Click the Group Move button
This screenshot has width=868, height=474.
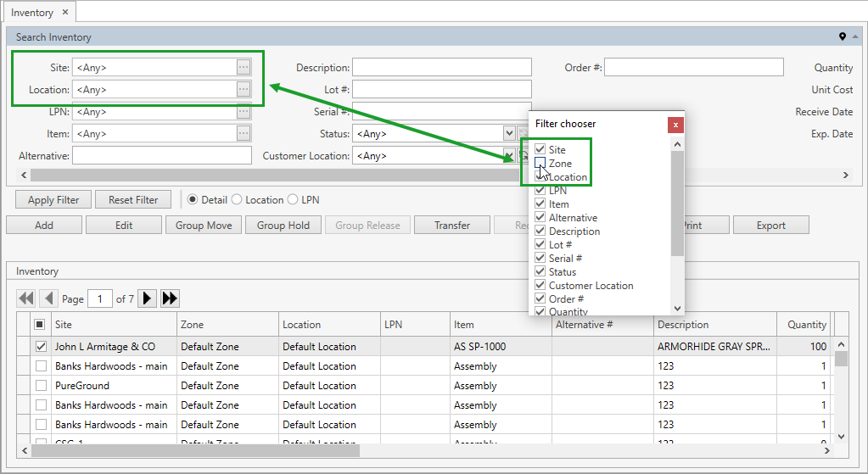click(x=204, y=225)
